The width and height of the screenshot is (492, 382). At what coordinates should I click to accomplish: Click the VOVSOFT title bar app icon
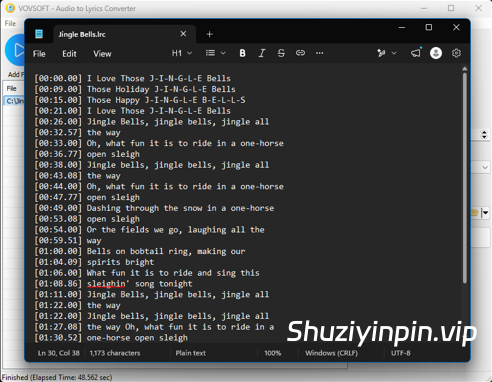pos(10,8)
